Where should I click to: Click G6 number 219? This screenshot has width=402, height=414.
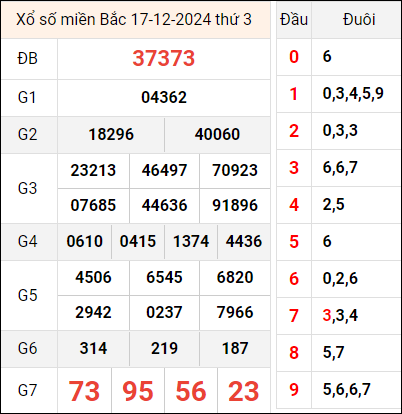(164, 348)
